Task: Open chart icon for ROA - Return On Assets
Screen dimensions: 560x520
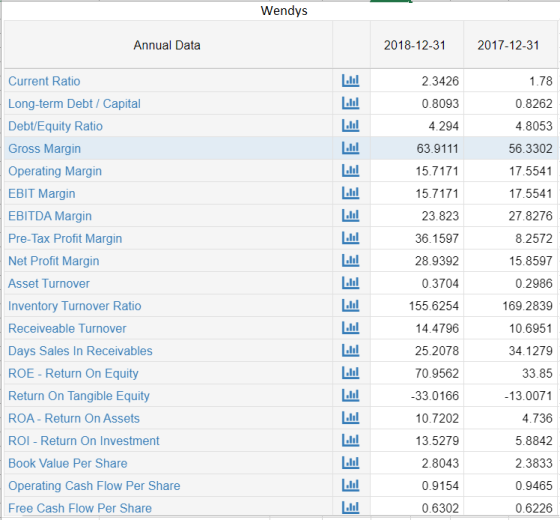Action: pos(350,418)
